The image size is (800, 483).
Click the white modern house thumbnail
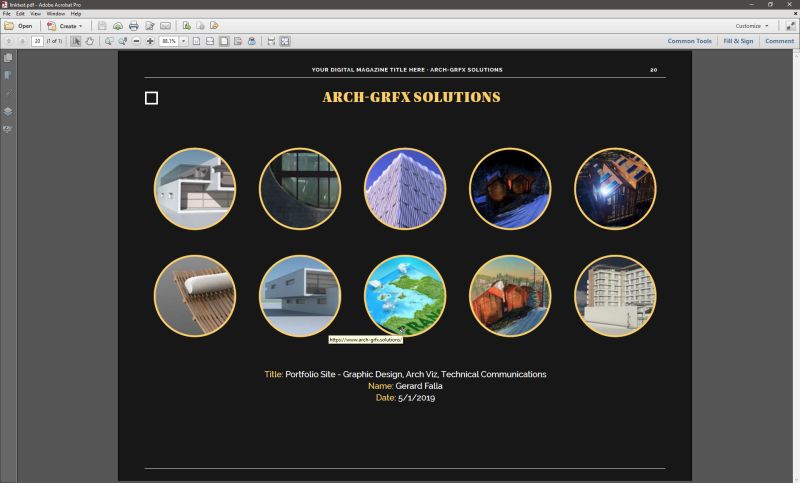[195, 189]
